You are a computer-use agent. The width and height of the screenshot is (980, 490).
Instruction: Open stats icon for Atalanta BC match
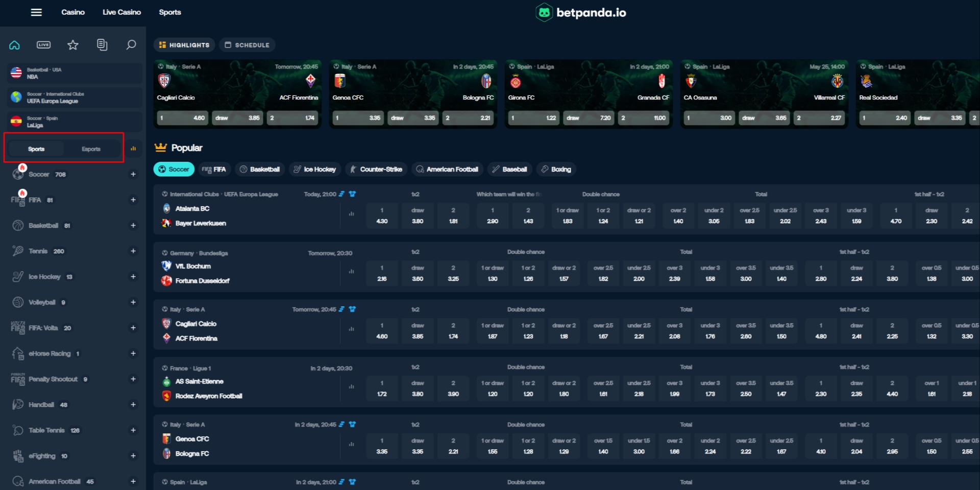351,214
